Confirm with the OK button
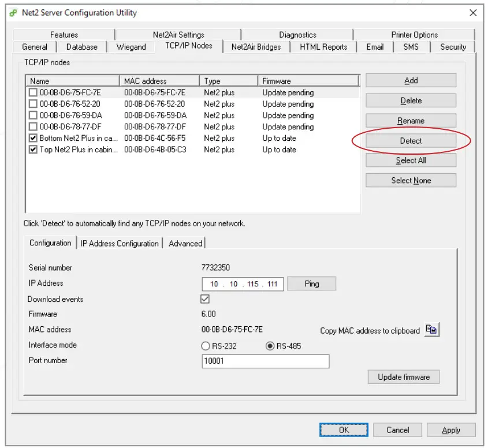The image size is (488, 448). (x=344, y=430)
